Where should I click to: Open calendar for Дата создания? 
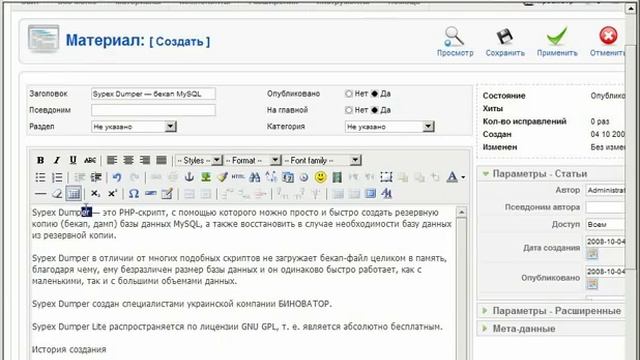[592, 254]
